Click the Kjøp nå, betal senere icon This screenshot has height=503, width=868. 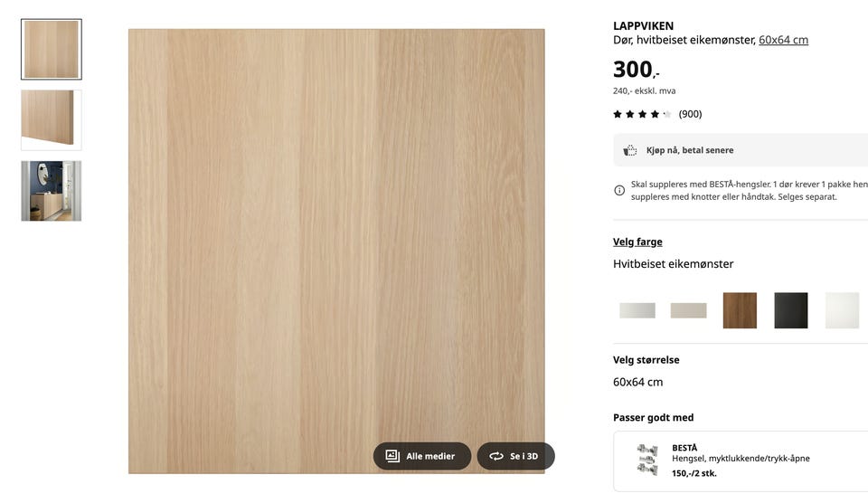[630, 150]
